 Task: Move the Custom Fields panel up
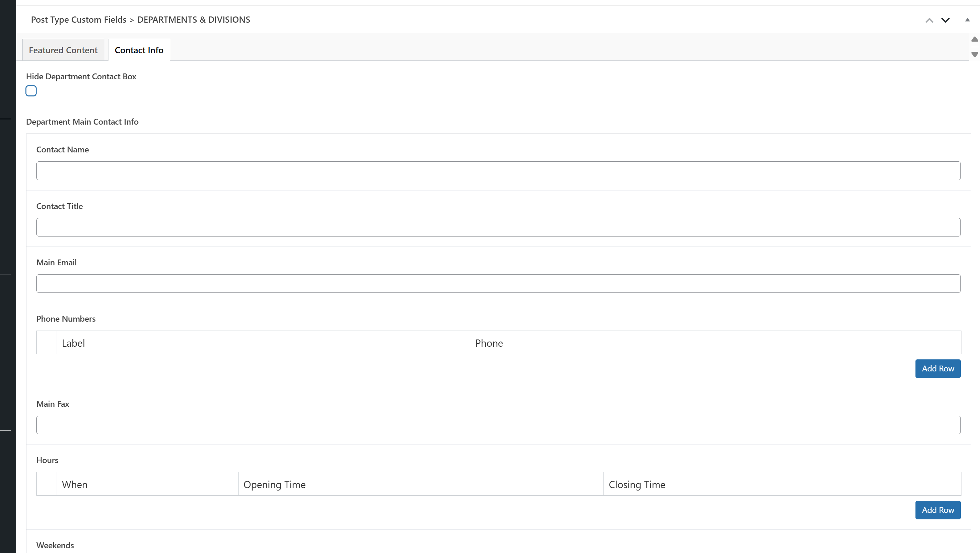(x=929, y=20)
